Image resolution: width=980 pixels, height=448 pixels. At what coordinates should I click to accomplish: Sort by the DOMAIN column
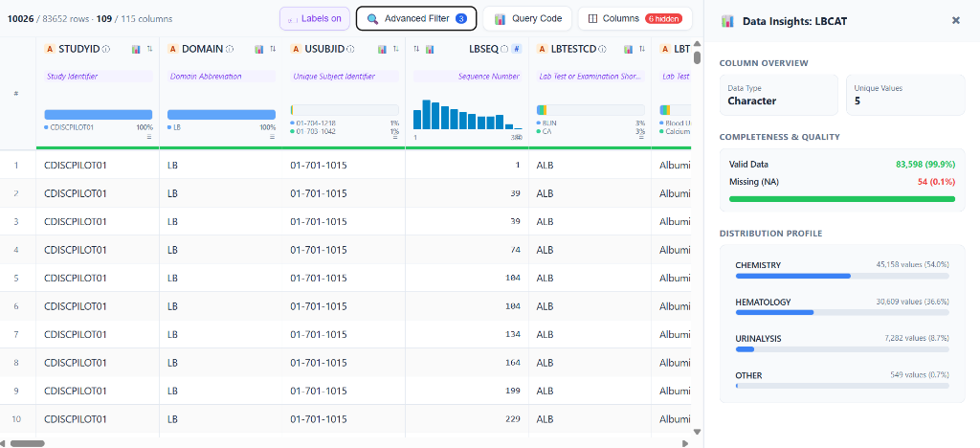[x=273, y=49]
